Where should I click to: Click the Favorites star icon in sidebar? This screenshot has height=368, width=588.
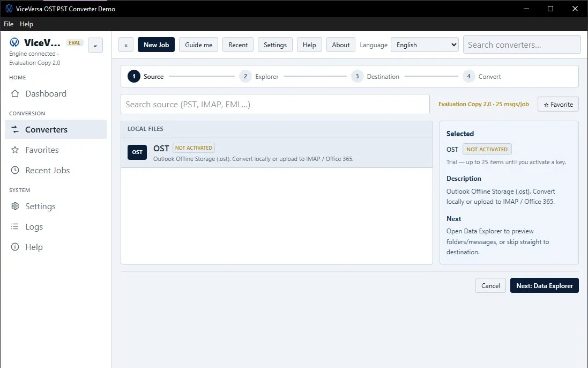[x=15, y=150]
